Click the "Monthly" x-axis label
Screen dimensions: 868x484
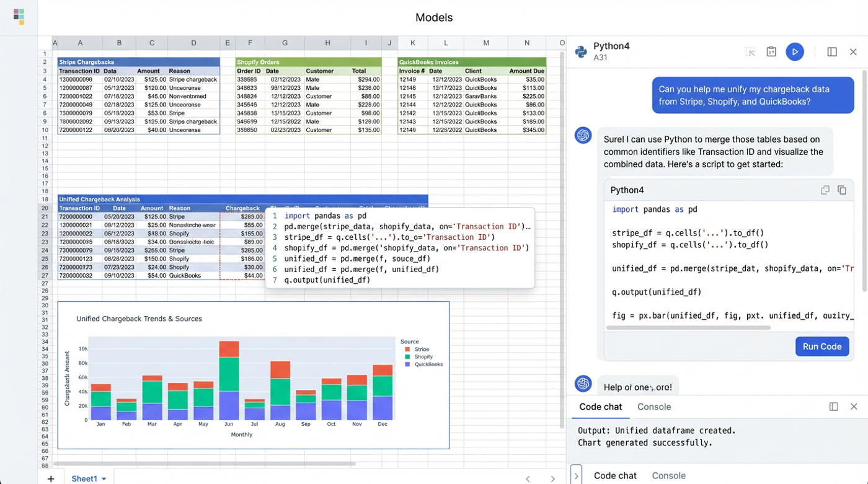click(242, 434)
